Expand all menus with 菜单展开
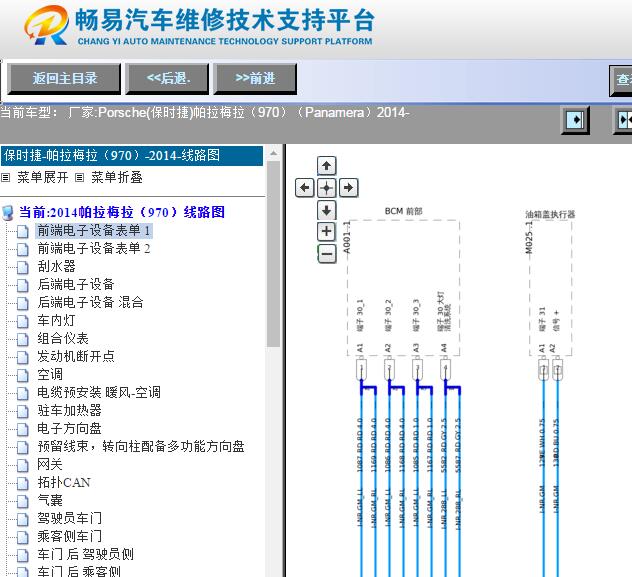 [x=42, y=177]
